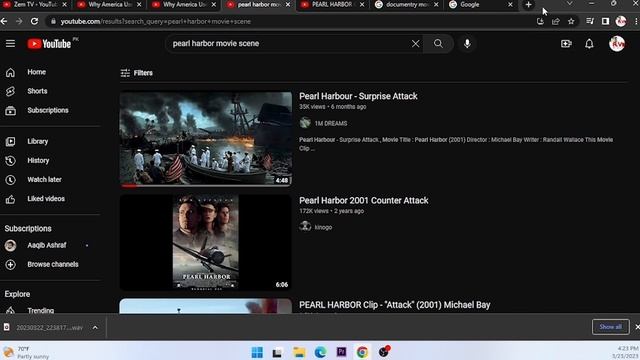Click browser back arrow
Screen dimensions: 640x360
pos(4,21)
